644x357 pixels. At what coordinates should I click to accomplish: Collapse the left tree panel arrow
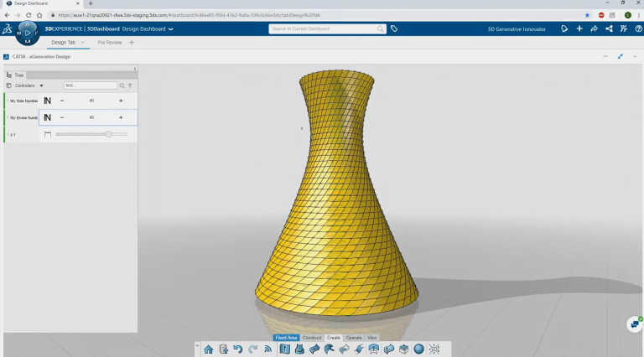tap(135, 69)
